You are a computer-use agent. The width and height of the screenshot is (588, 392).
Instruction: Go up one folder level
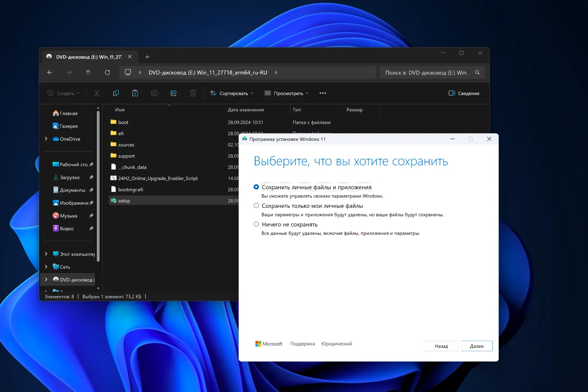[x=88, y=73]
